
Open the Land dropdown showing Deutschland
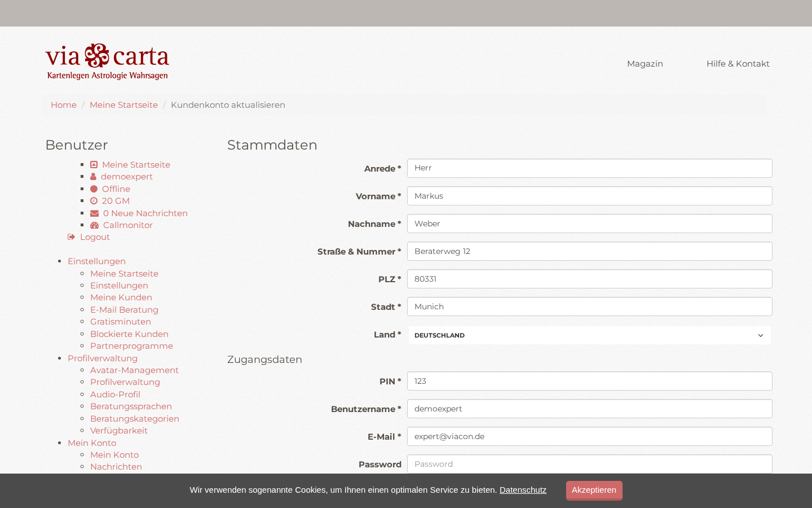coord(589,335)
